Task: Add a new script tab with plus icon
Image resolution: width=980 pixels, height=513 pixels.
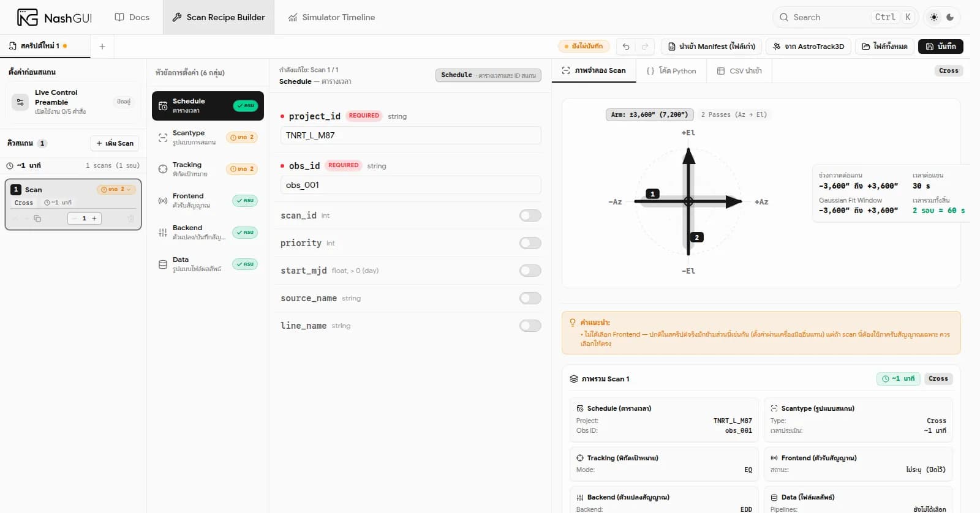Action: click(x=102, y=47)
